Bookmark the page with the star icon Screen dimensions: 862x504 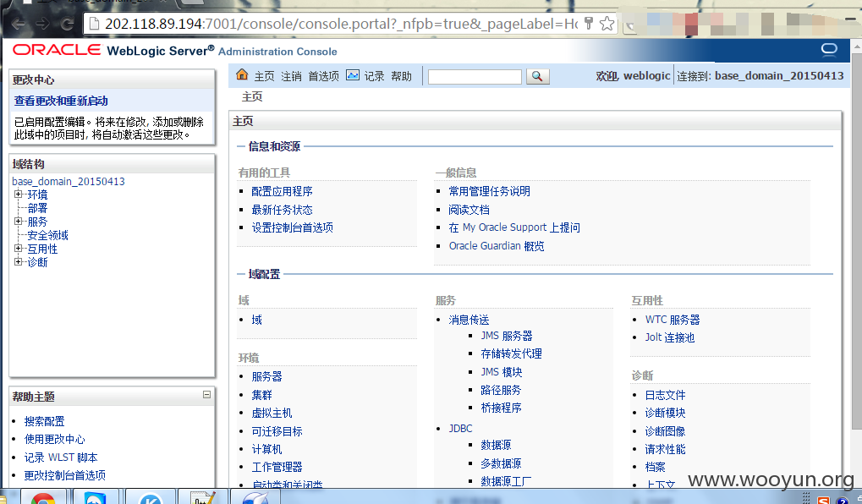(x=607, y=23)
